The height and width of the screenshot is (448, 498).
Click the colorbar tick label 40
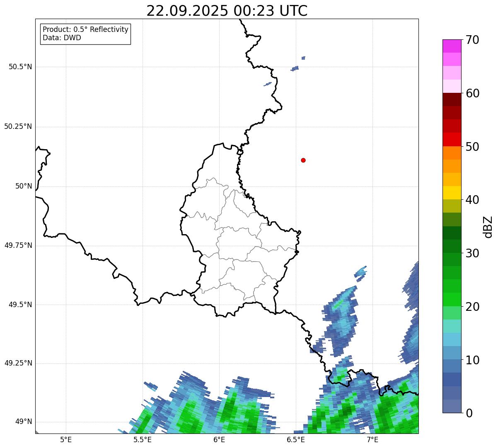[472, 200]
